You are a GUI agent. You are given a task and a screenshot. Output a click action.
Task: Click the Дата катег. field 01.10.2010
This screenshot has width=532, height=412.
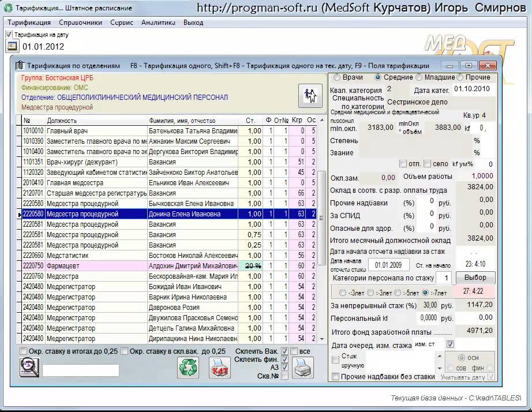click(x=473, y=89)
